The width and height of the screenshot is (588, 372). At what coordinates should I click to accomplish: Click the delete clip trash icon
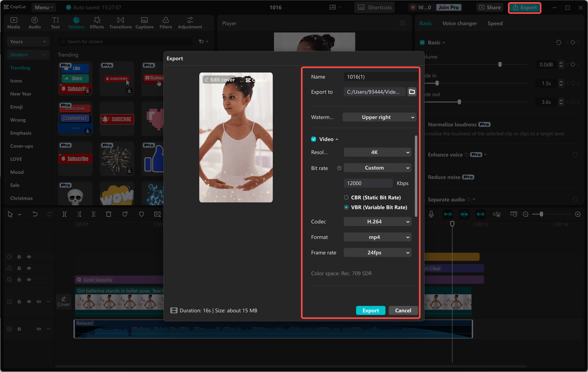click(x=109, y=214)
